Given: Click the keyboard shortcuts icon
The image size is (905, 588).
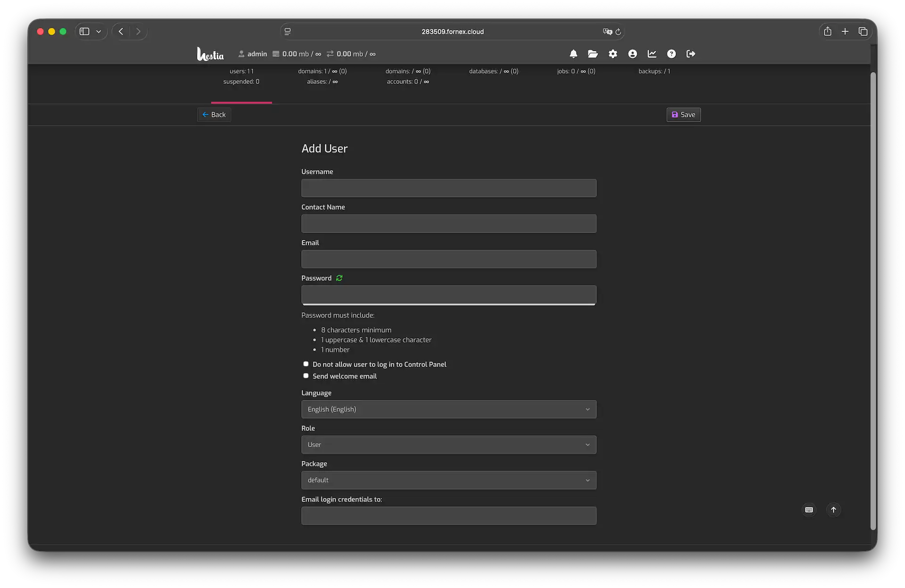Looking at the screenshot, I should point(809,510).
